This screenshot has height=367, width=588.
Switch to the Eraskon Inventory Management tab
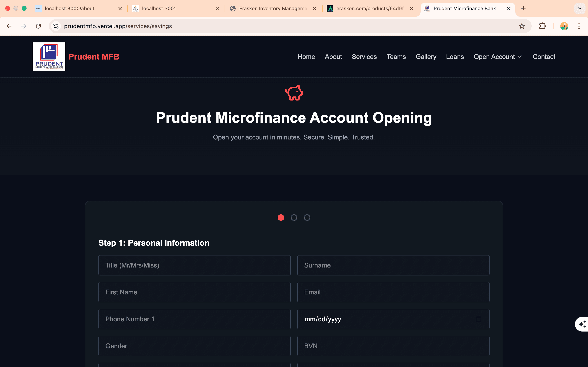pyautogui.click(x=273, y=9)
